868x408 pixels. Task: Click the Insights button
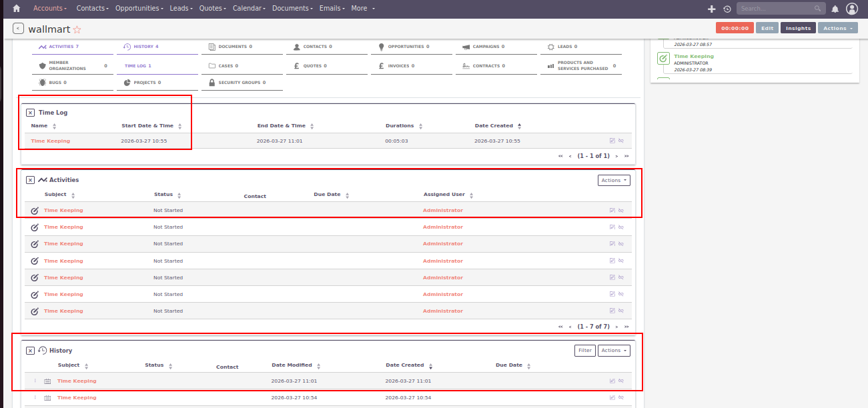coord(798,28)
